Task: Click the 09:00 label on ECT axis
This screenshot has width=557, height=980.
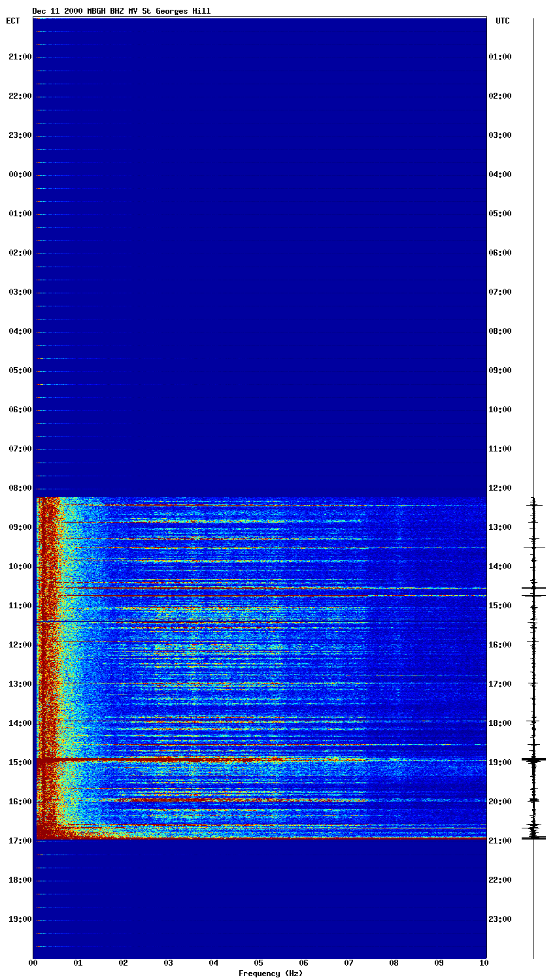Action: [20, 527]
